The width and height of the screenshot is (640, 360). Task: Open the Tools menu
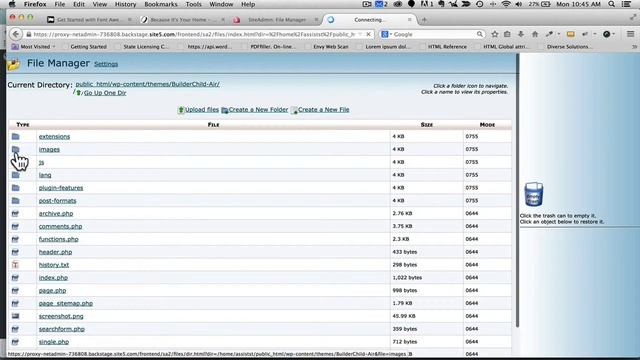(193, 4)
